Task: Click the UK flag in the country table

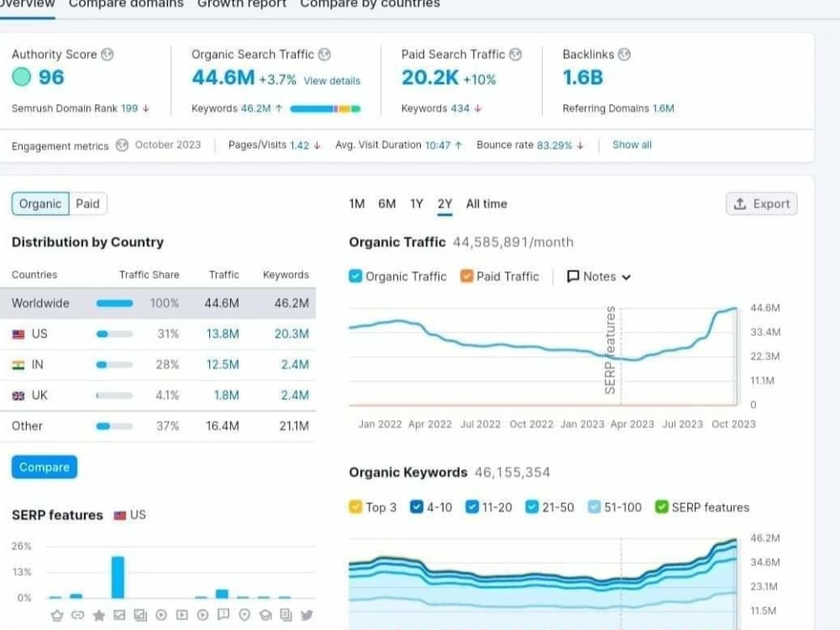Action: point(18,396)
